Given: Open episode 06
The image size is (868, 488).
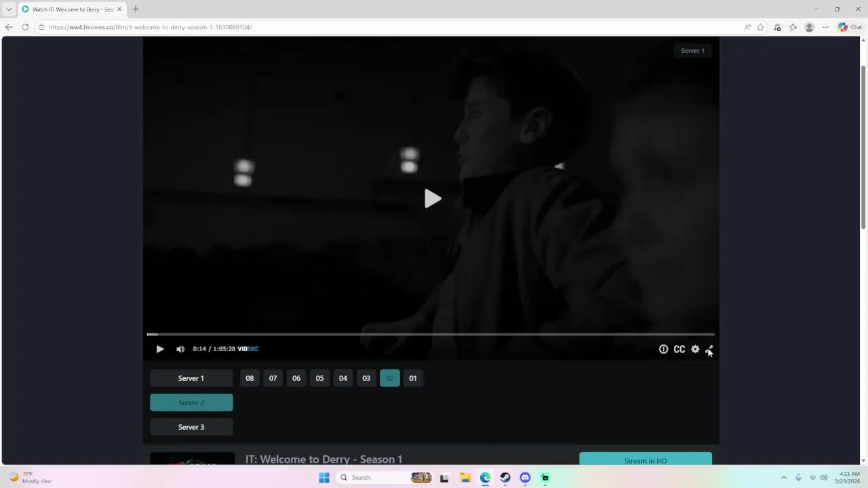Looking at the screenshot, I should pyautogui.click(x=296, y=378).
